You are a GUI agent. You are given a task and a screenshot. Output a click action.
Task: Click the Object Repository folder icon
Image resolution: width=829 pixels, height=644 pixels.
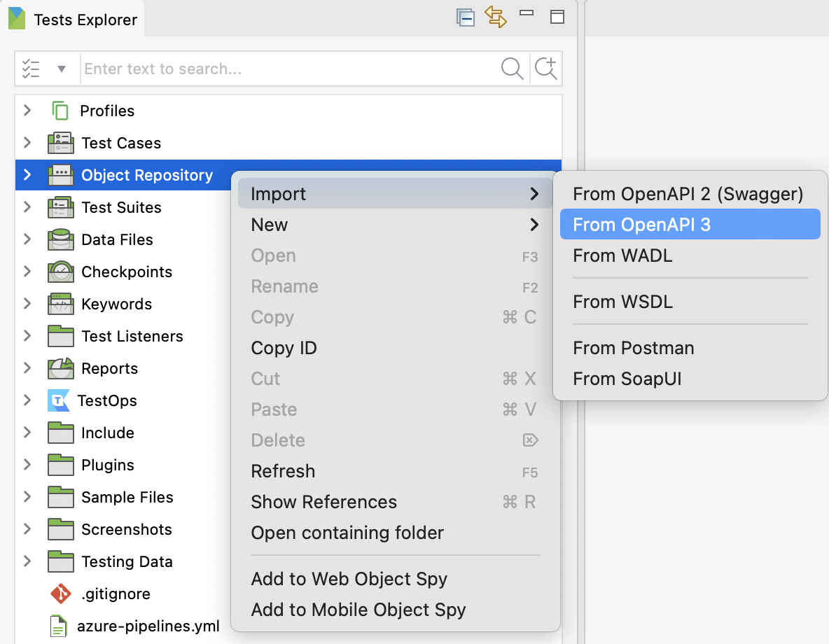(61, 175)
